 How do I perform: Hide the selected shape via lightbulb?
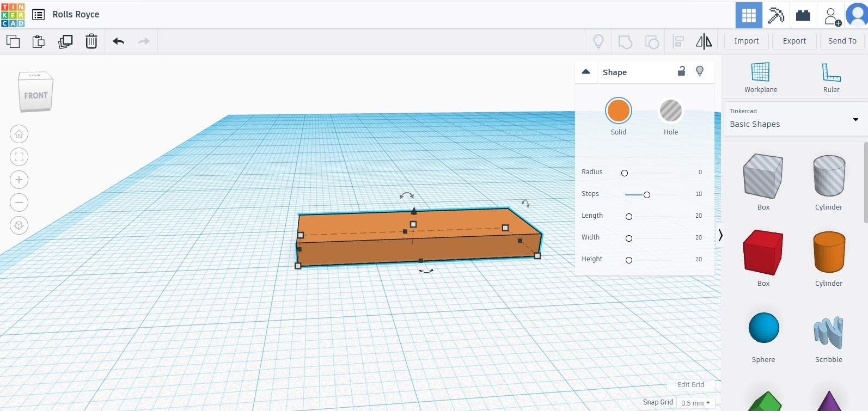(700, 71)
